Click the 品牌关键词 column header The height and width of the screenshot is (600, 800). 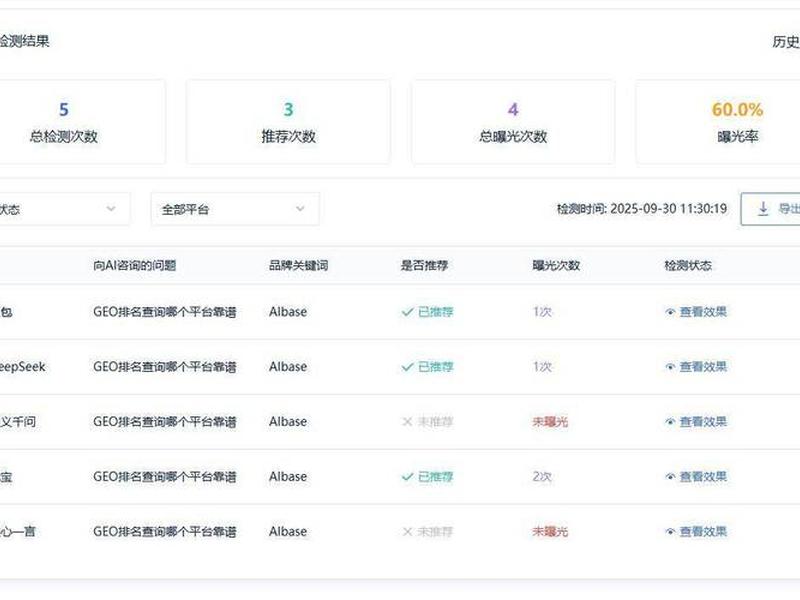coord(298,266)
